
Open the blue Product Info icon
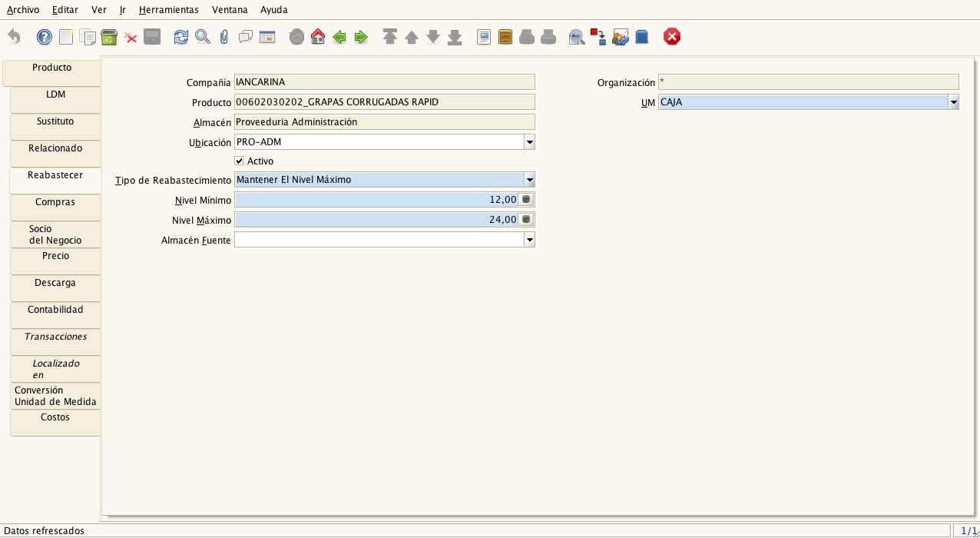point(642,37)
